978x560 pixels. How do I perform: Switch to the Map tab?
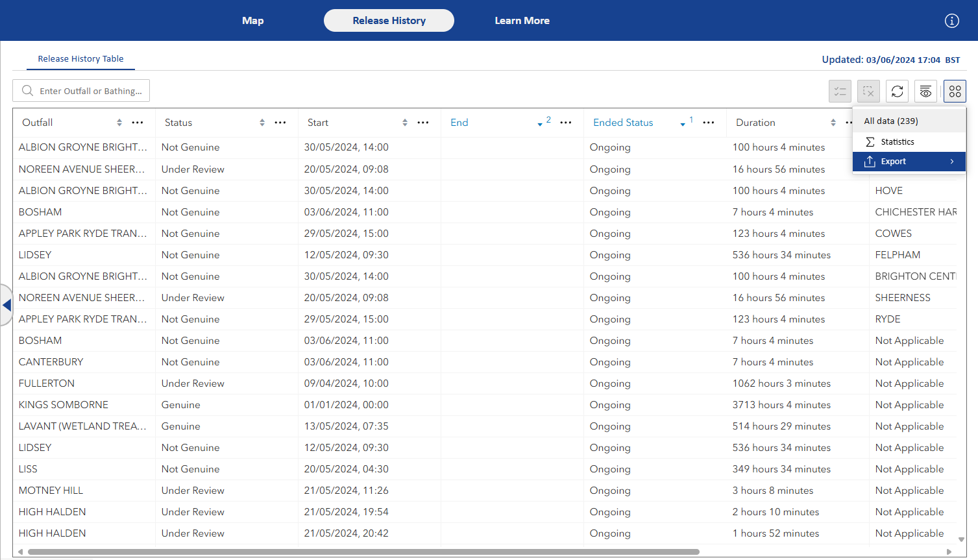253,21
